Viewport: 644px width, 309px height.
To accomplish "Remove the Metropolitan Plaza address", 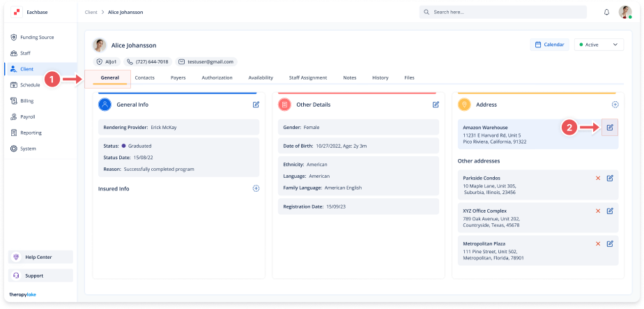I will point(597,243).
